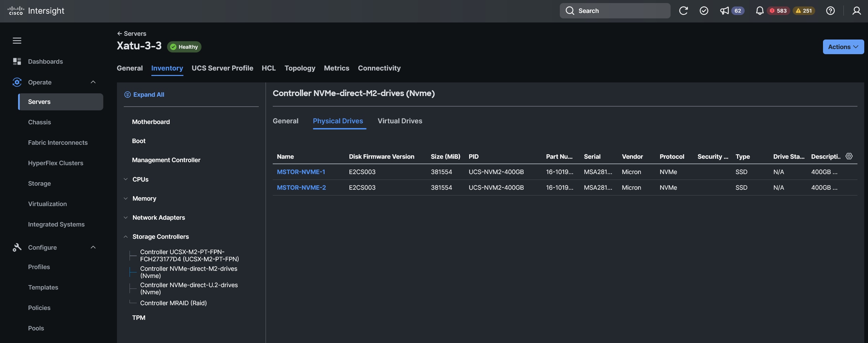Expand the Network Adapters node
868x343 pixels.
click(125, 217)
